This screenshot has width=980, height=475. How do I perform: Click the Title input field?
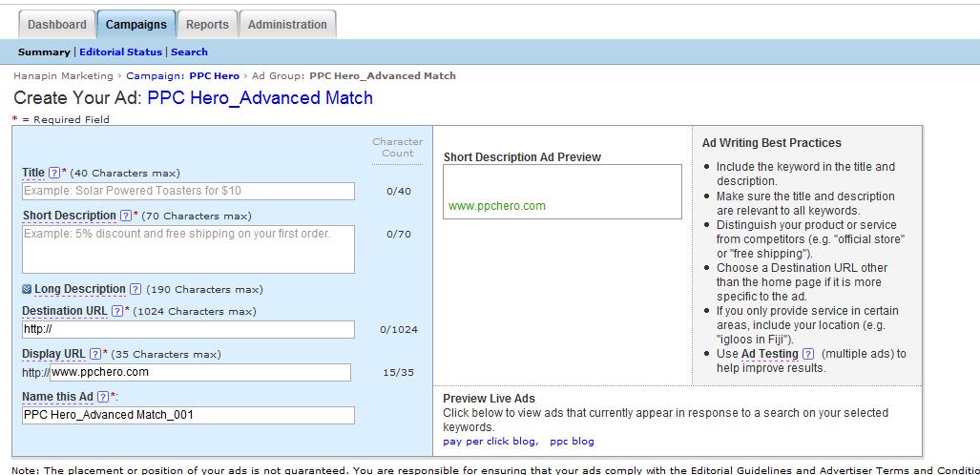click(188, 192)
